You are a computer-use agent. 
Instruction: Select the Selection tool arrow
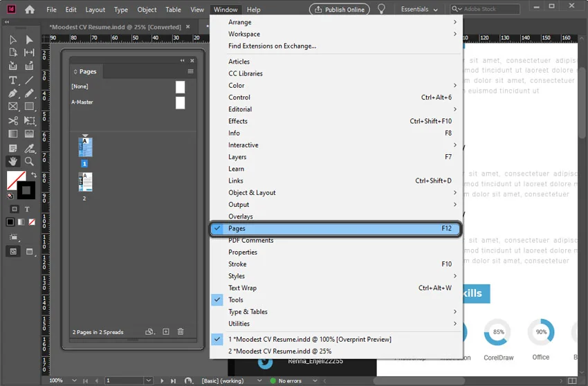(x=12, y=39)
